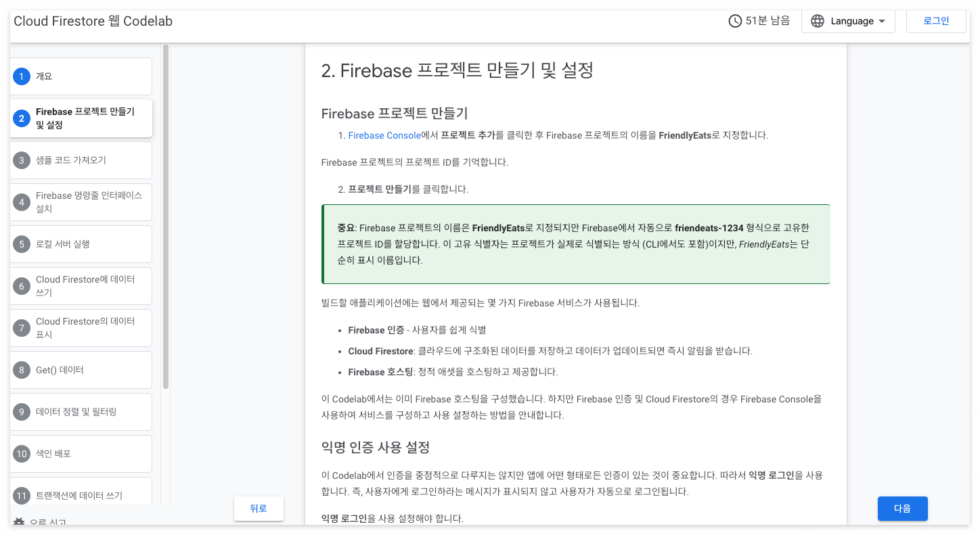The width and height of the screenshot is (980, 535).
Task: Click the number 10 circle icon
Action: (22, 454)
